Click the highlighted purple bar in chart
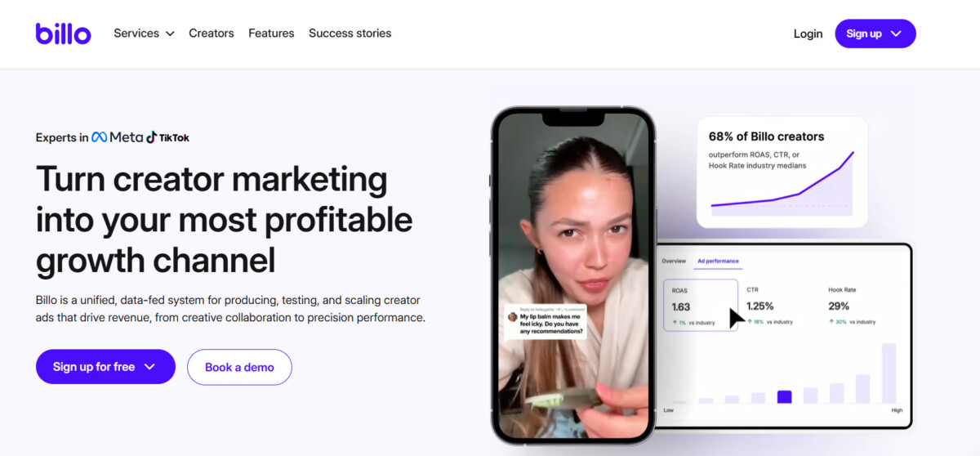The image size is (980, 456). [x=784, y=396]
